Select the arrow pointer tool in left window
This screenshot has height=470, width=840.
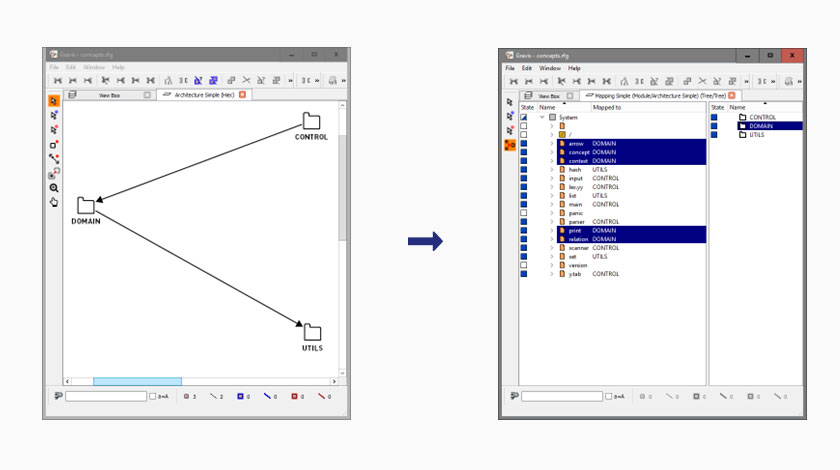point(54,101)
